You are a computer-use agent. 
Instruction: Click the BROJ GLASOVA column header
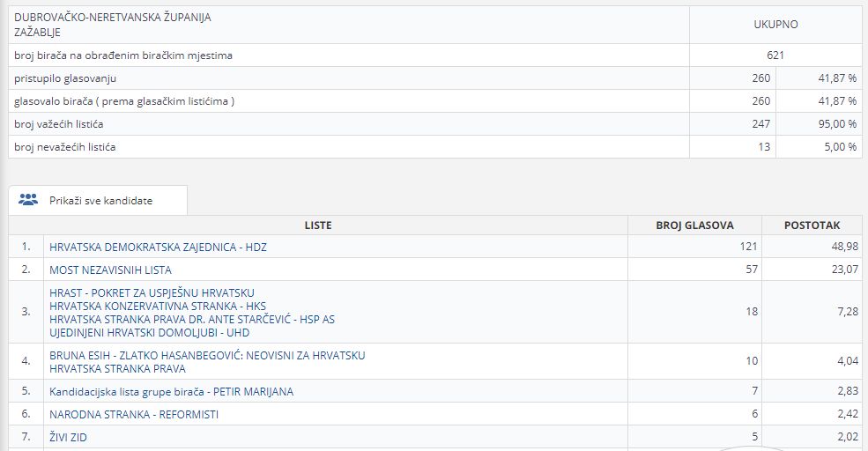point(694,225)
